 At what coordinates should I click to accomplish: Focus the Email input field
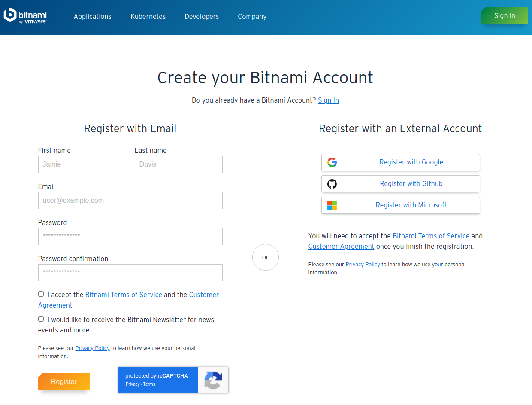coord(130,201)
